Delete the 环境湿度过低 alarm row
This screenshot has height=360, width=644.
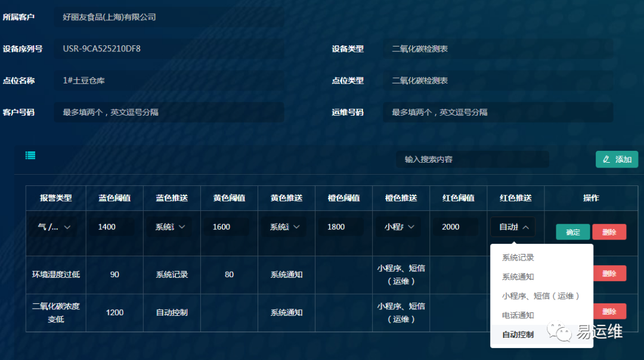609,274
